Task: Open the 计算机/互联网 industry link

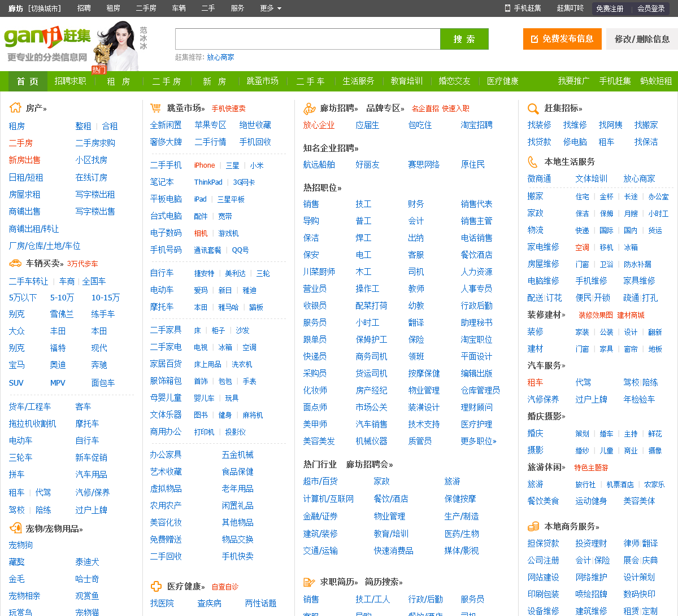Action: pos(328,499)
